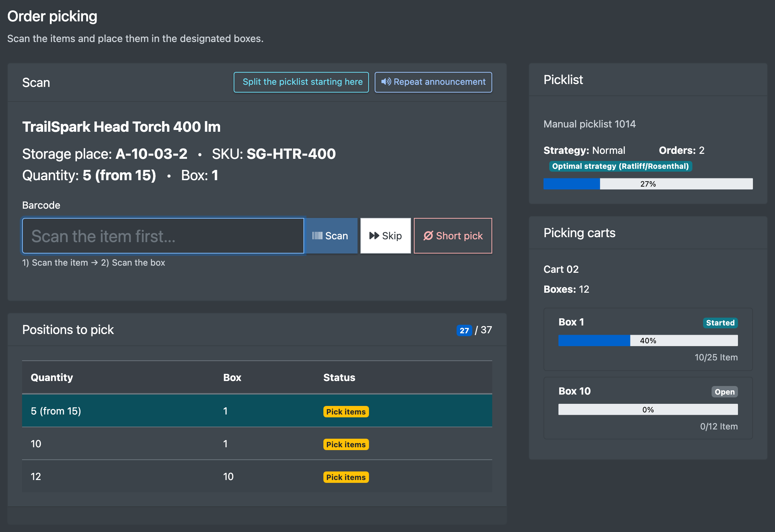Click the Positions to pick heading
775x532 pixels.
point(68,330)
